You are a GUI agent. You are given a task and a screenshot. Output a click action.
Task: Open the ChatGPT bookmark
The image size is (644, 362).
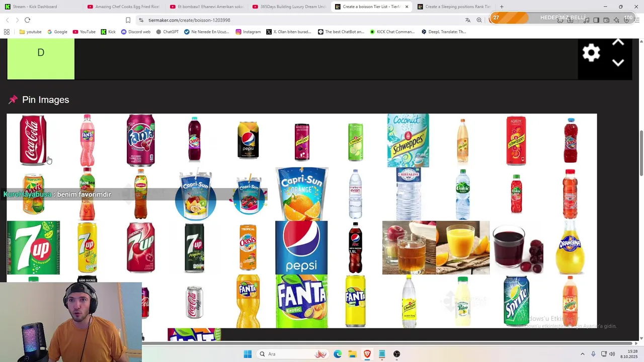(167, 32)
